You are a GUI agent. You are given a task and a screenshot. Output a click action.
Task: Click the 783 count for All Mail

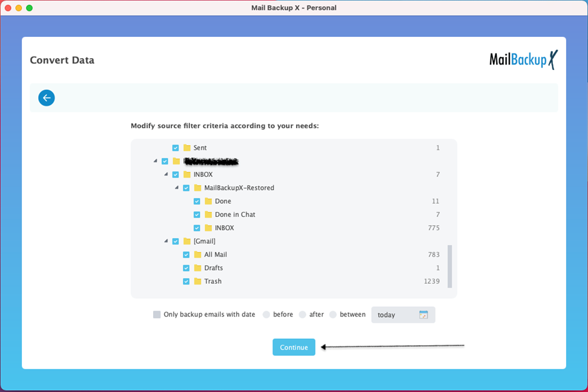[434, 254]
